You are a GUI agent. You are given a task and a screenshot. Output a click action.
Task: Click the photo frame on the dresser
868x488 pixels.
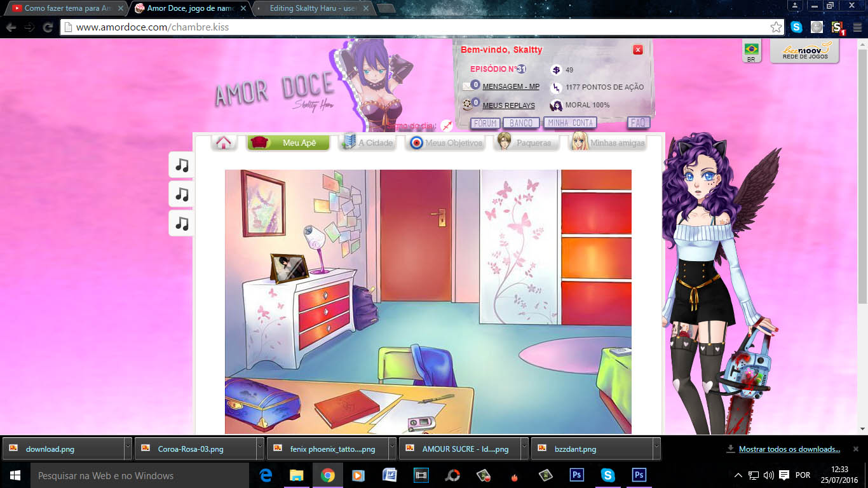point(289,268)
